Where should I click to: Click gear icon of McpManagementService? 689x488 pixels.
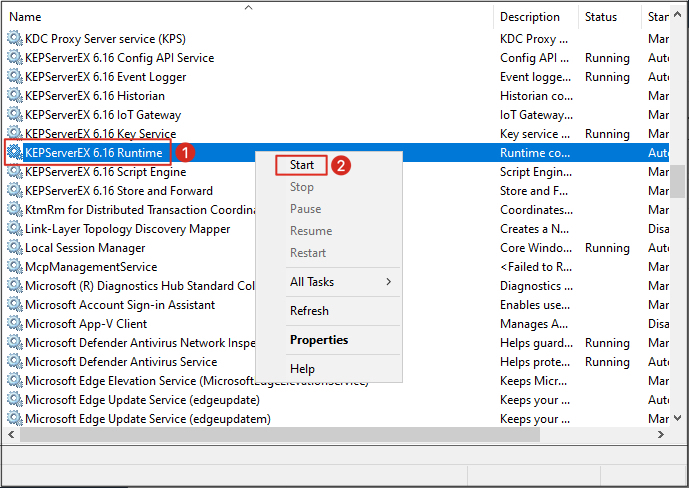pyautogui.click(x=15, y=266)
